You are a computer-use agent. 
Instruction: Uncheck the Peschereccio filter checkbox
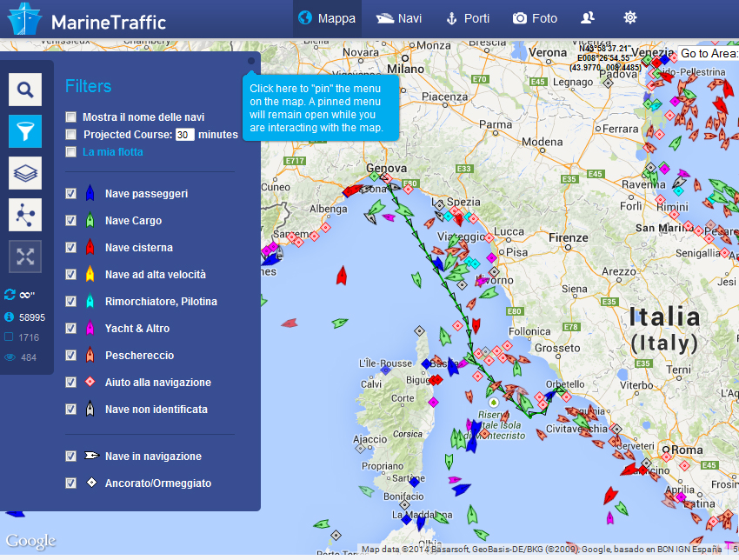coord(70,355)
